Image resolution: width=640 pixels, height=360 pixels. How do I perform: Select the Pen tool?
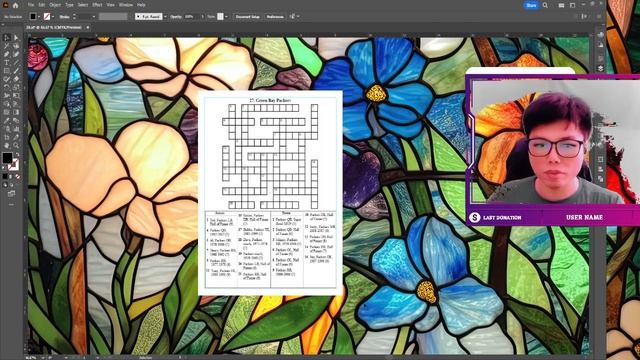[x=7, y=54]
